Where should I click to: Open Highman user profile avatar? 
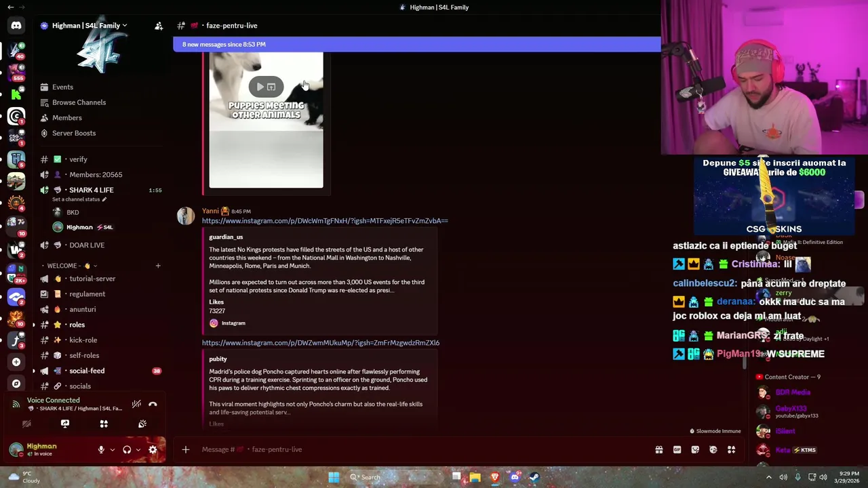(16, 449)
